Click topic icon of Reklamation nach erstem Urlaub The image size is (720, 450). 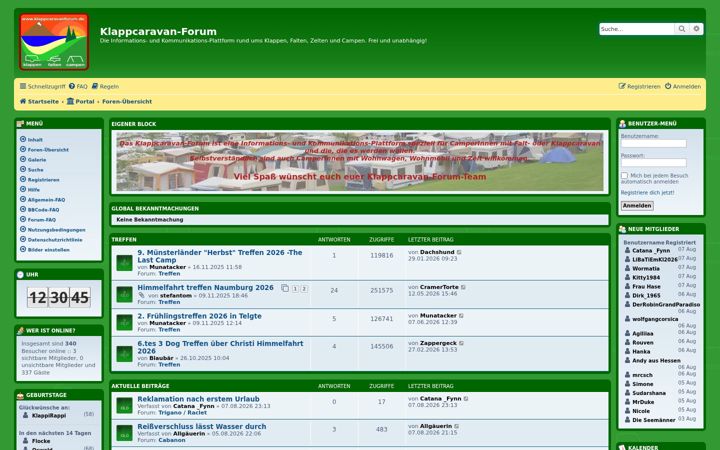tap(124, 405)
